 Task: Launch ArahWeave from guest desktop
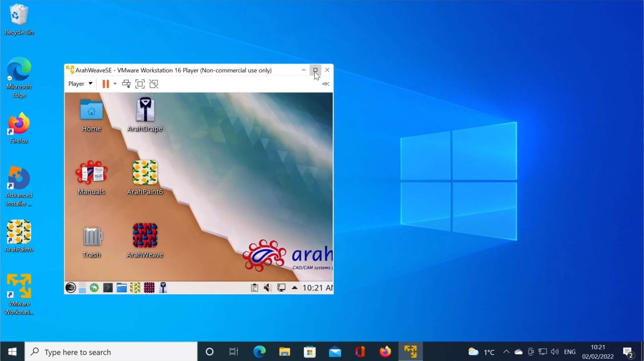click(x=145, y=241)
